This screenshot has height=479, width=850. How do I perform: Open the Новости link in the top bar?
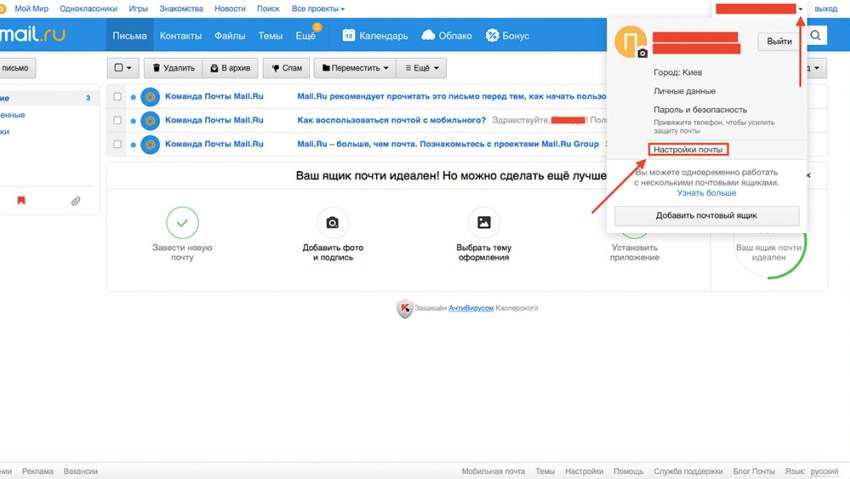pyautogui.click(x=230, y=9)
